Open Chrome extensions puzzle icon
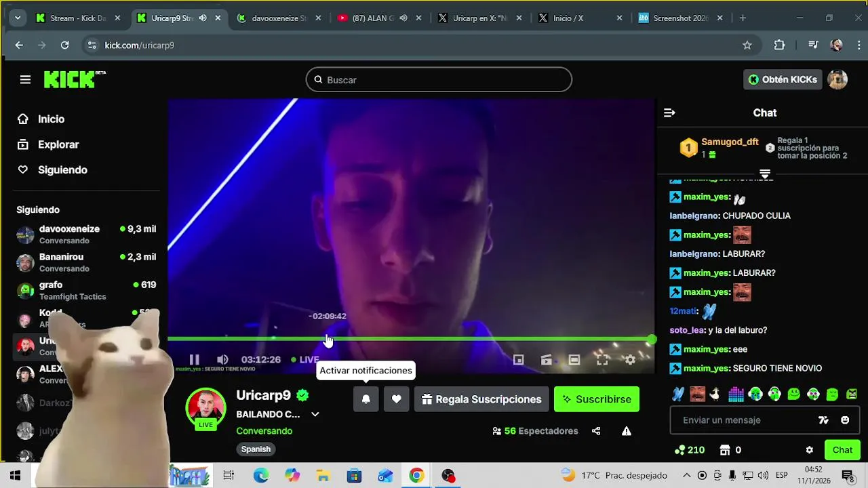The width and height of the screenshot is (868, 488). [779, 45]
